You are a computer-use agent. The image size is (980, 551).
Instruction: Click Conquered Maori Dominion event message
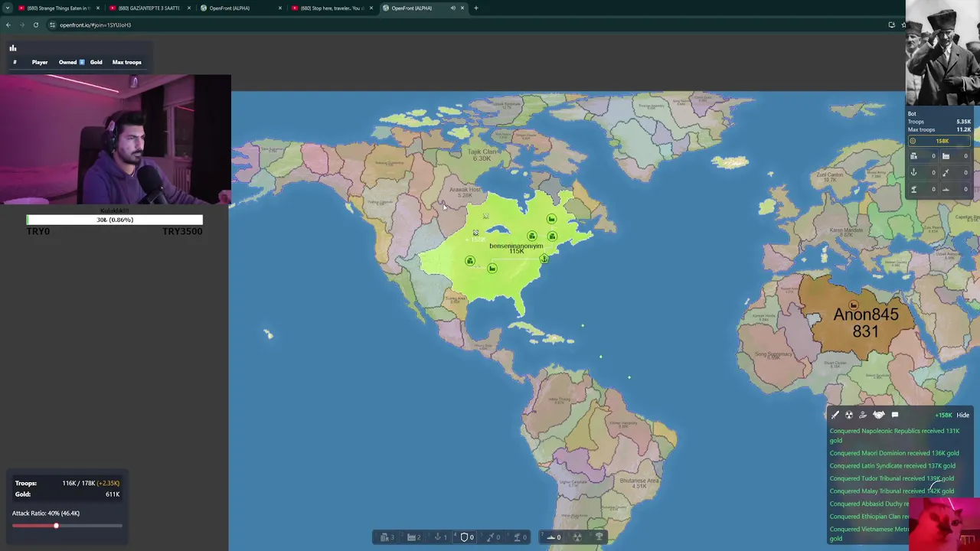894,453
